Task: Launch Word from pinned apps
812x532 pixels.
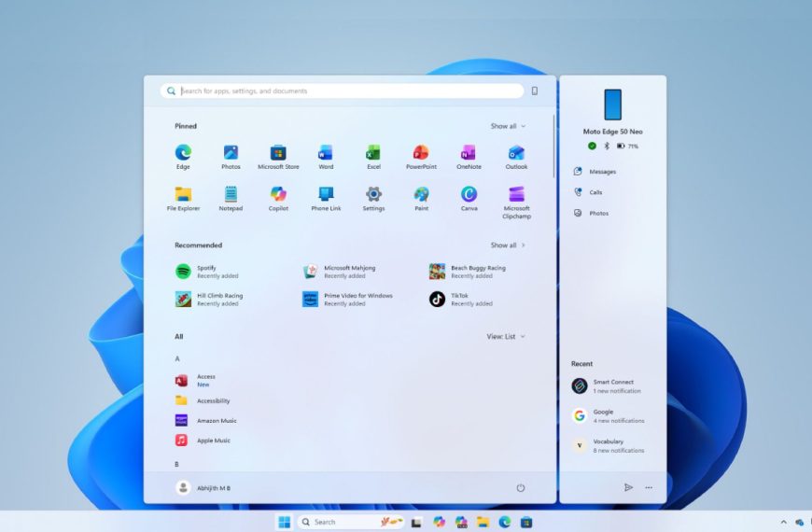Action: [x=326, y=157]
